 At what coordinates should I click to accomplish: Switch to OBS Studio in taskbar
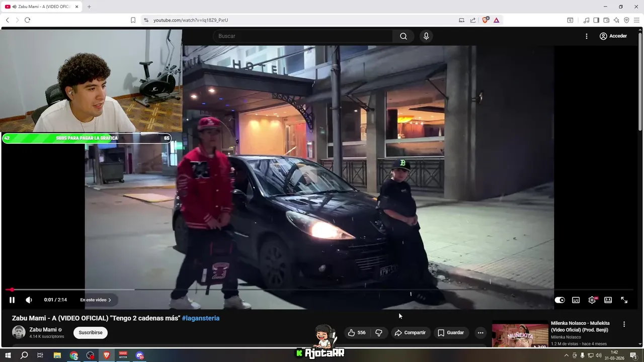(90, 355)
